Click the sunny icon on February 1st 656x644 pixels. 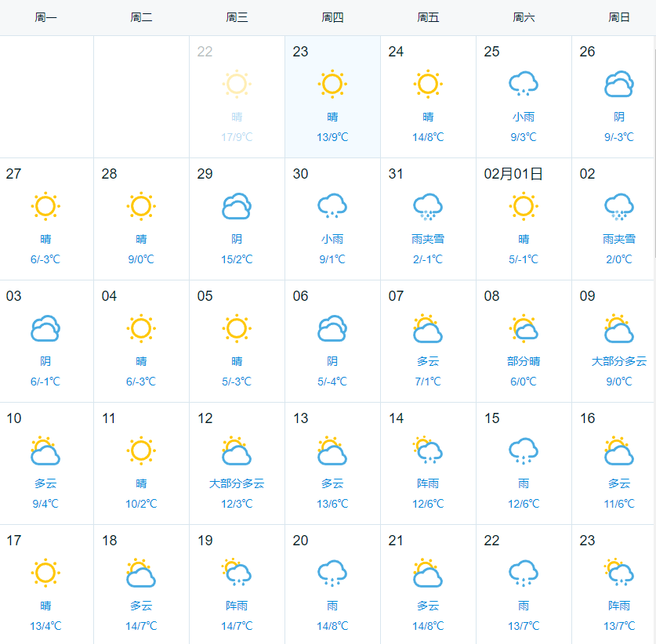click(524, 205)
